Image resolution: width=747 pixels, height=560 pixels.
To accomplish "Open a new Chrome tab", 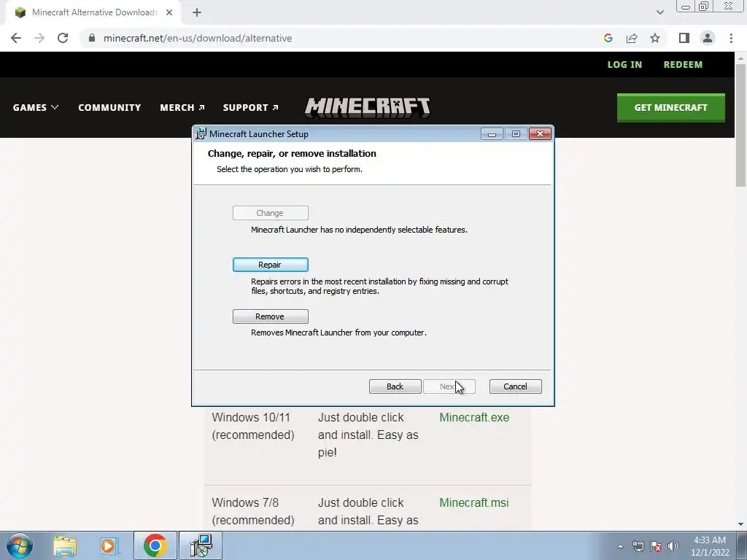I will pos(197,13).
